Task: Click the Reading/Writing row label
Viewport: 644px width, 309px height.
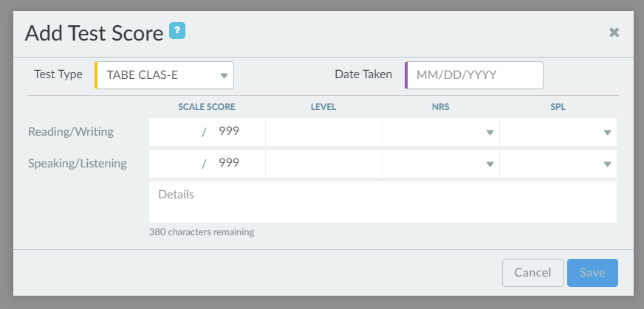Action: (71, 132)
